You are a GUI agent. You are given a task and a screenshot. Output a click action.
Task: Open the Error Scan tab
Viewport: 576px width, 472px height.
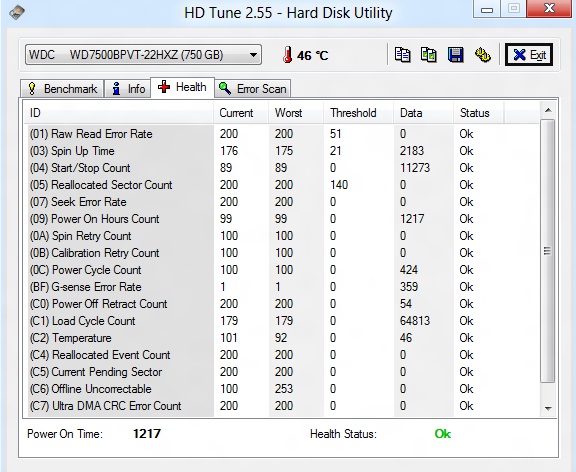[x=253, y=89]
